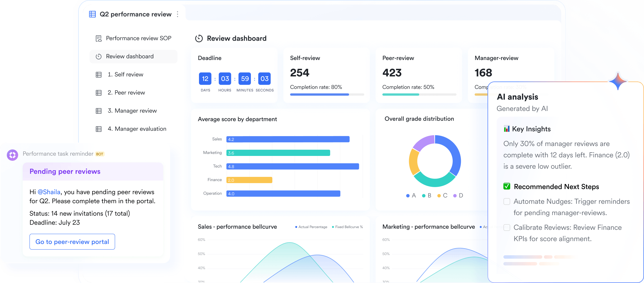Toggle the Actual Percentage legend in Sales chart

click(x=311, y=227)
